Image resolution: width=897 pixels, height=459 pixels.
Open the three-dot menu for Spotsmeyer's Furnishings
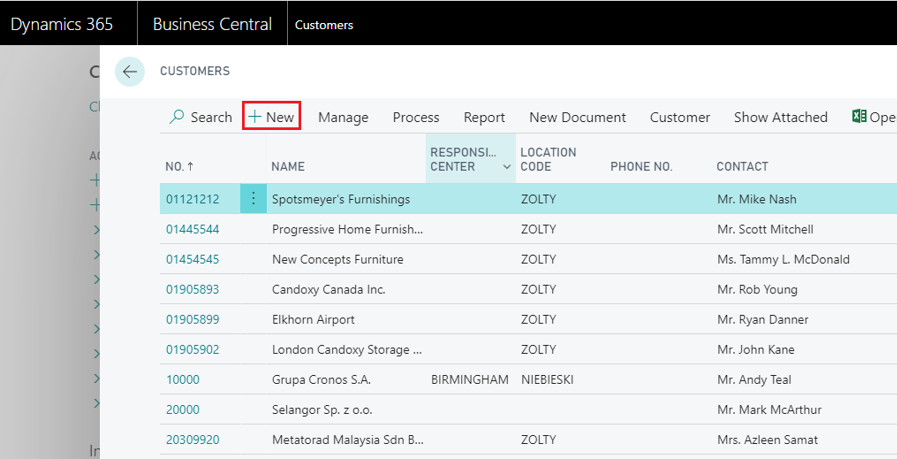[253, 199]
